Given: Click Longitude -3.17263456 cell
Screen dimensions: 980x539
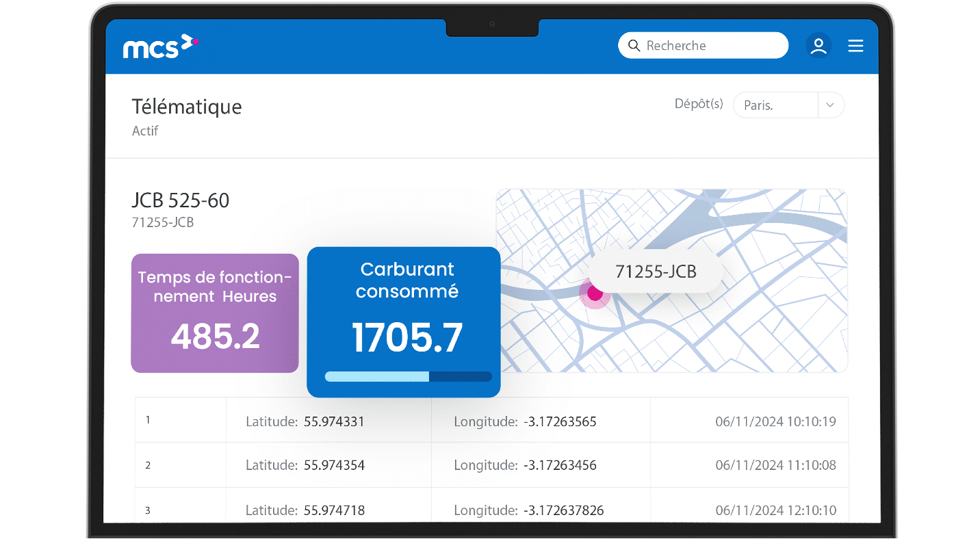Looking at the screenshot, I should click(x=541, y=465).
